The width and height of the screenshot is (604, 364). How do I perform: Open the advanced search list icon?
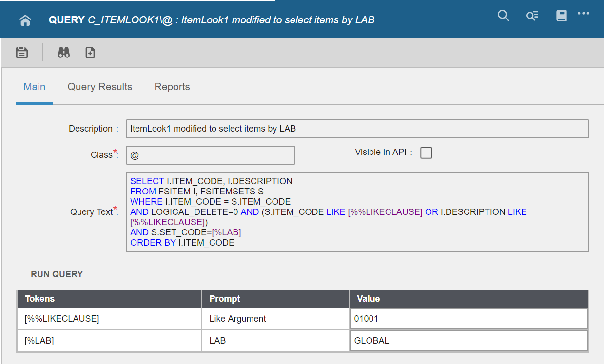(532, 16)
